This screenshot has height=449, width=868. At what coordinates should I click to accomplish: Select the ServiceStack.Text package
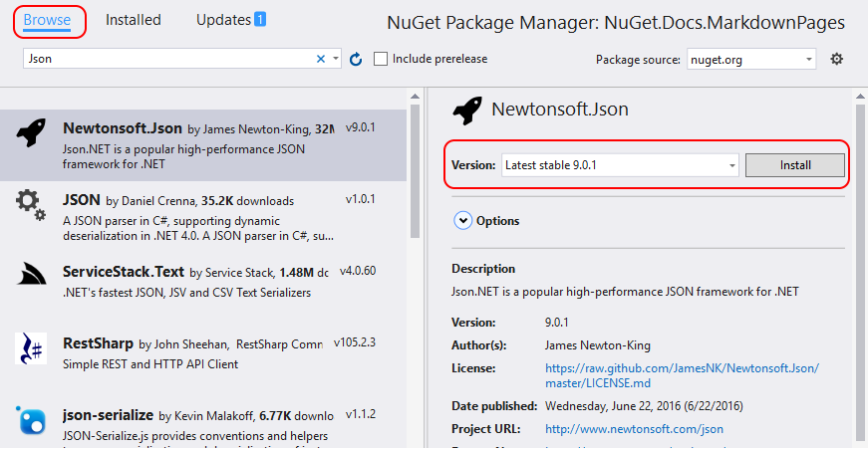[x=203, y=289]
